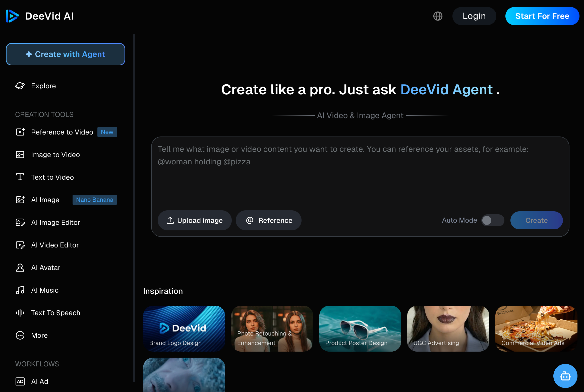The height and width of the screenshot is (392, 584).
Task: Click the Login button
Action: point(474,16)
